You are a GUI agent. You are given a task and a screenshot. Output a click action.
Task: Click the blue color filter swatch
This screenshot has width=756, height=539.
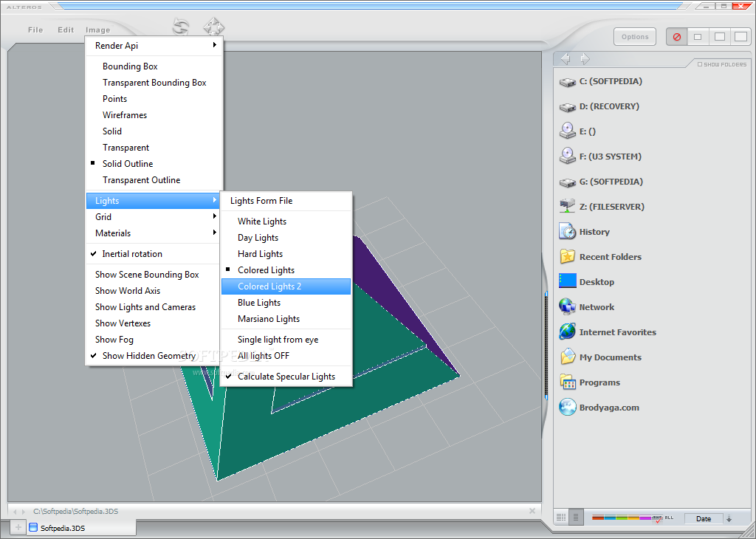pyautogui.click(x=610, y=518)
